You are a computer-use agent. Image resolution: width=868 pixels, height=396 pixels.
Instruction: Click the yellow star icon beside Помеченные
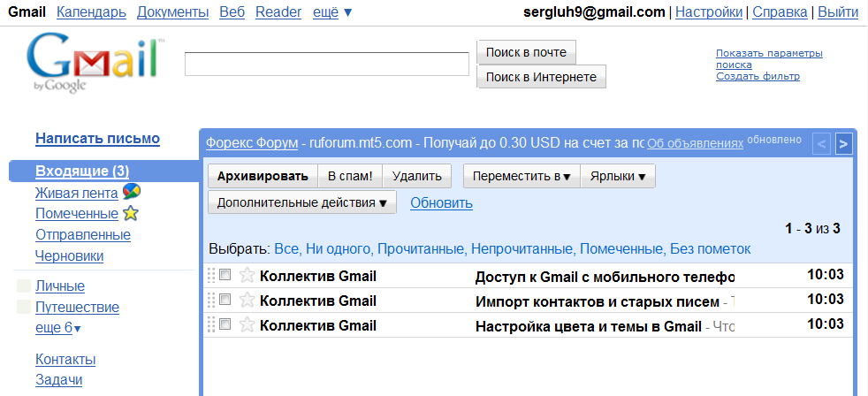click(130, 213)
